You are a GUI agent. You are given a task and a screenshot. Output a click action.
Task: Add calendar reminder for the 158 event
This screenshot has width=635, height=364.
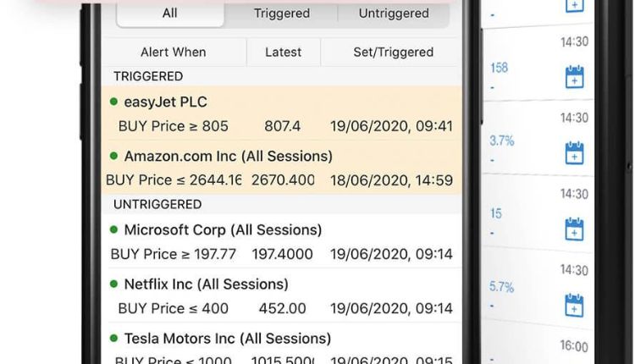tap(574, 77)
